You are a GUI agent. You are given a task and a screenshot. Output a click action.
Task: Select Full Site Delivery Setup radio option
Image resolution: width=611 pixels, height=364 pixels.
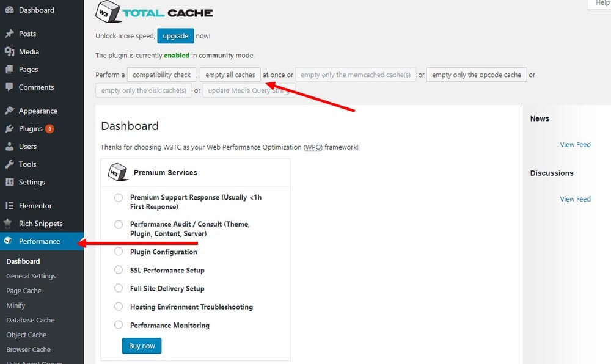point(119,288)
